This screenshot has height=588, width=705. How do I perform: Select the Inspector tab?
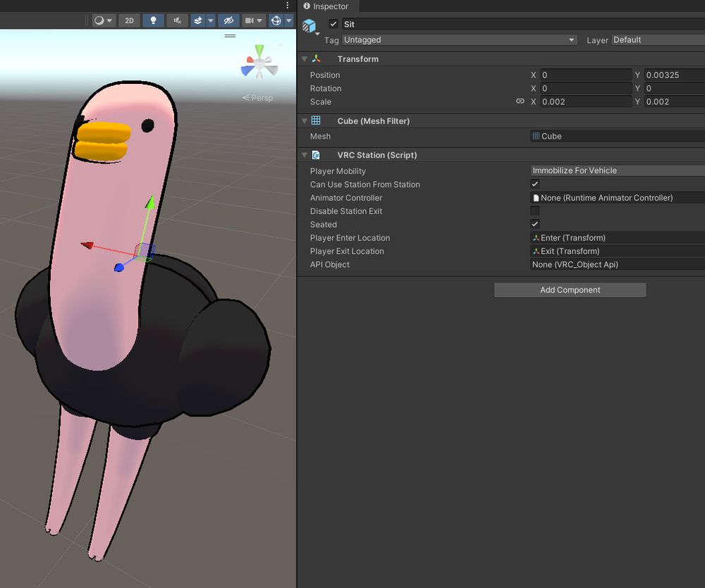(x=326, y=6)
